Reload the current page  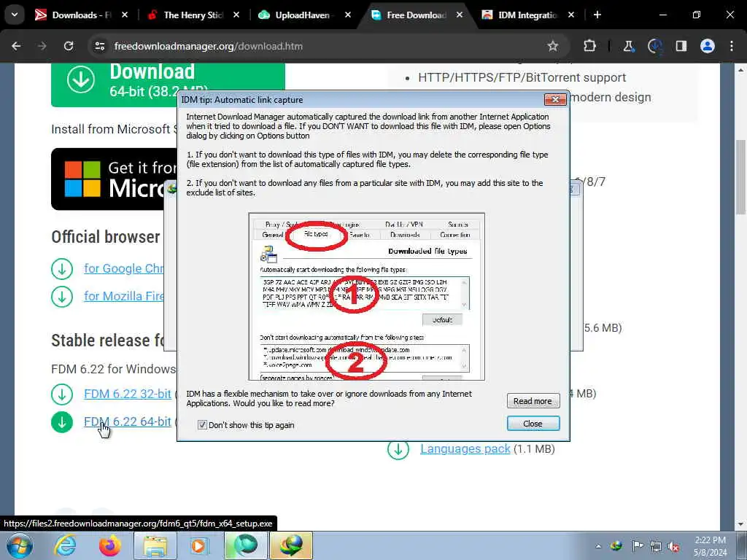69,46
